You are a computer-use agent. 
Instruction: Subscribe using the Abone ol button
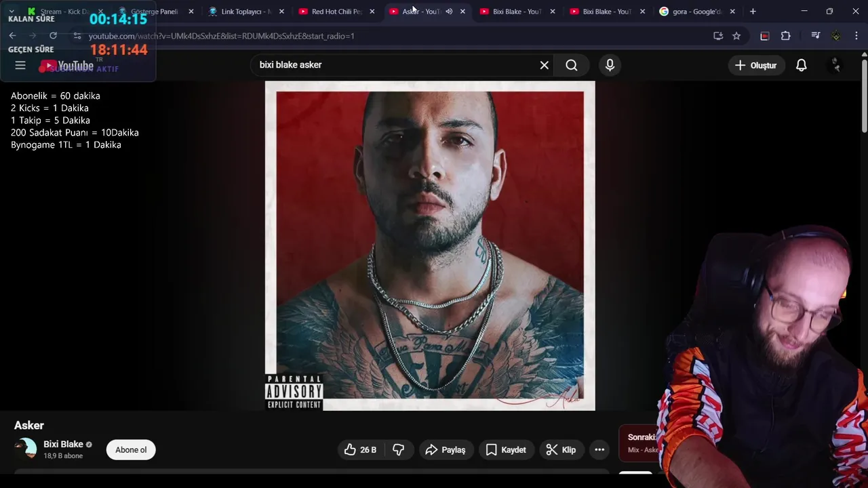[x=131, y=450]
